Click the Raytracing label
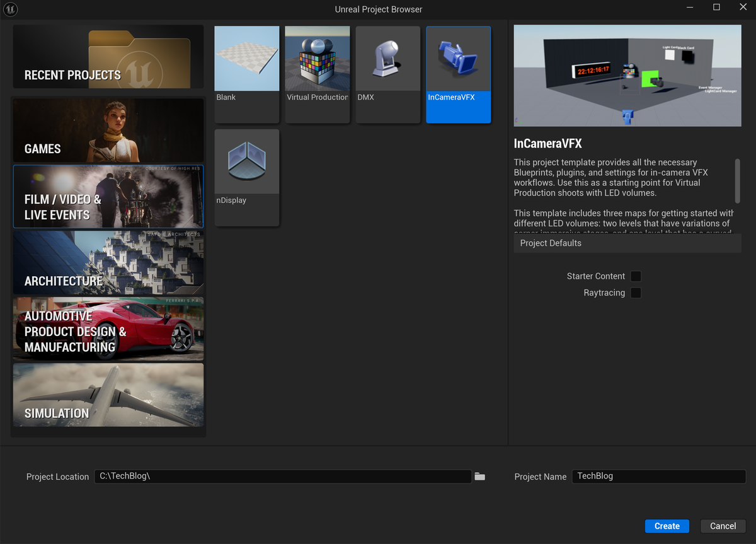756x544 pixels. pos(604,292)
